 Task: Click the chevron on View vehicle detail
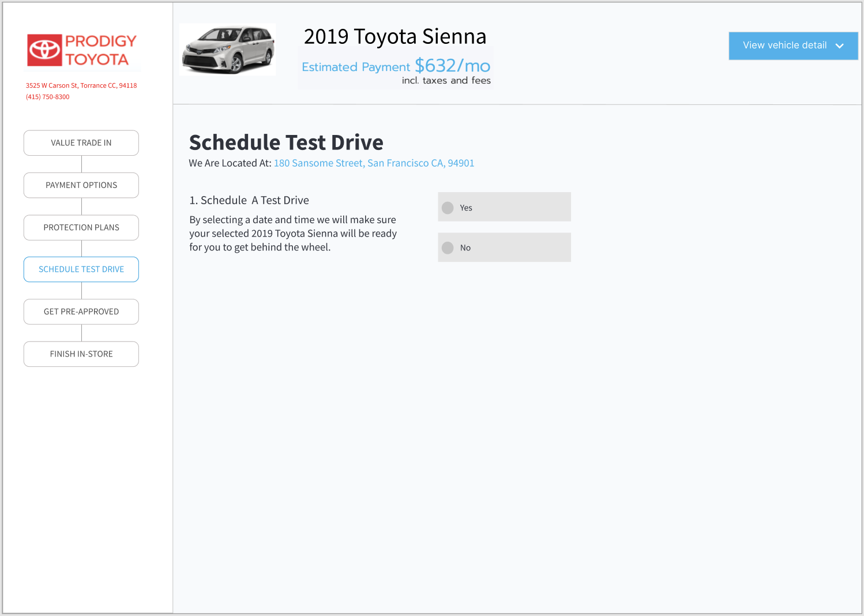[x=839, y=46]
